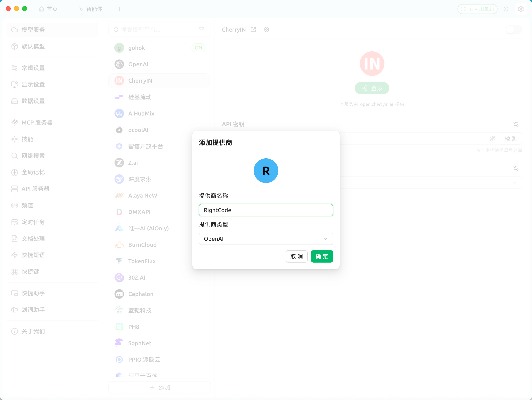Open 常规设置 page

52,68
